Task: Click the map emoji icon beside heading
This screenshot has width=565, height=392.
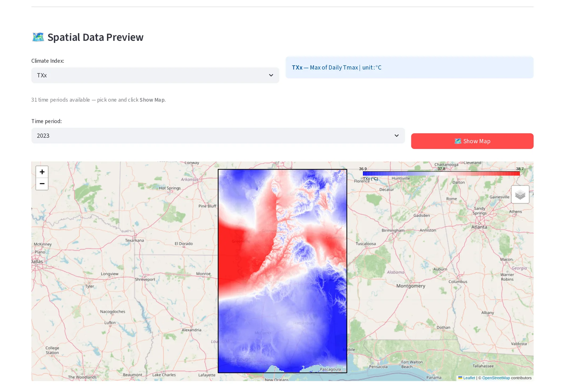Action: pos(38,37)
